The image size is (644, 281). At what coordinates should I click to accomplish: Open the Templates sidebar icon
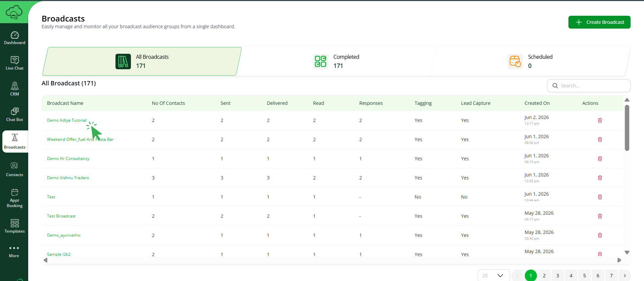(x=14, y=226)
